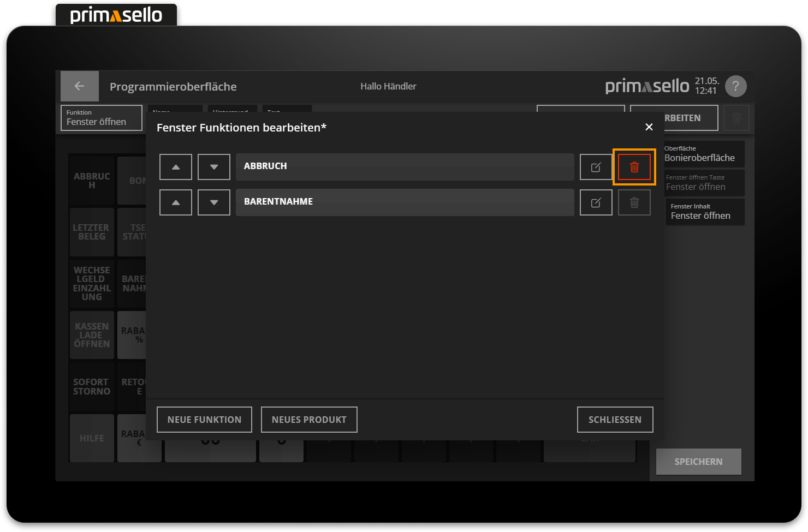Screen dimensions: 808x532
Task: Close the Fenster Funktionen dialog with X
Action: click(x=649, y=127)
